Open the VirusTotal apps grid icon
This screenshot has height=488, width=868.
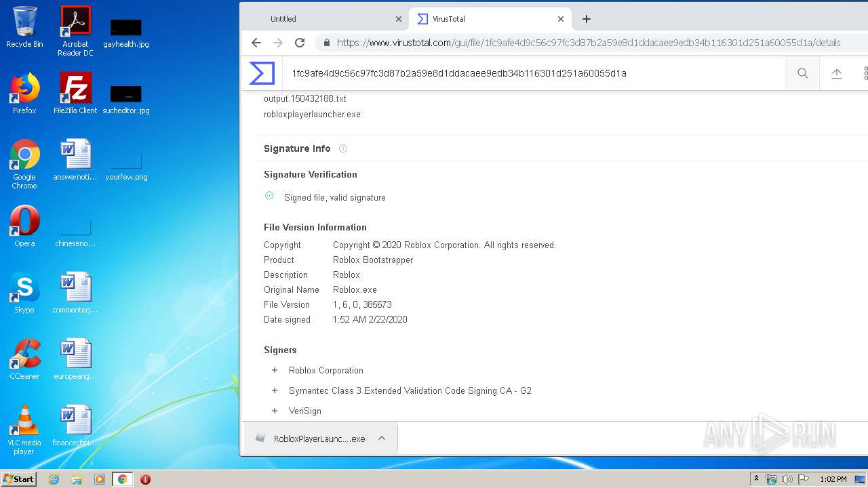865,73
